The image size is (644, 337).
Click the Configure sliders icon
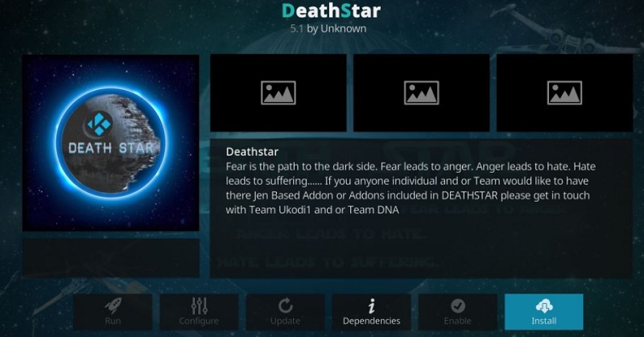click(199, 306)
